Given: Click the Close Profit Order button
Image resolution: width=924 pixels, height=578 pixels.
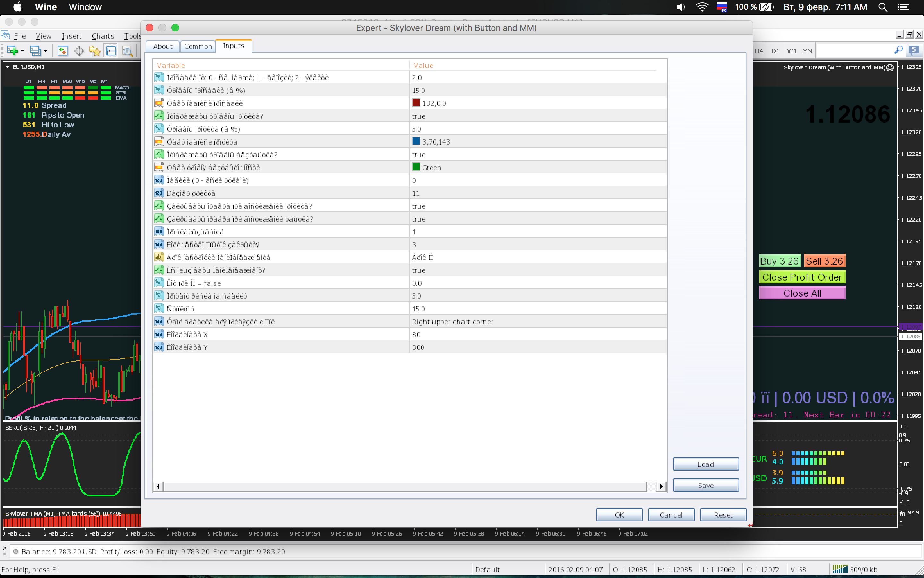Looking at the screenshot, I should [x=802, y=277].
